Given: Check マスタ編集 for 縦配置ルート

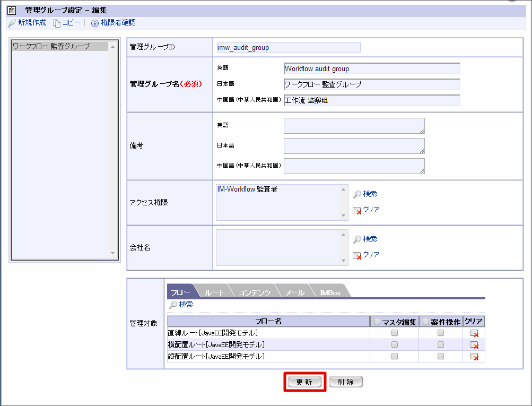Looking at the screenshot, I should point(395,356).
